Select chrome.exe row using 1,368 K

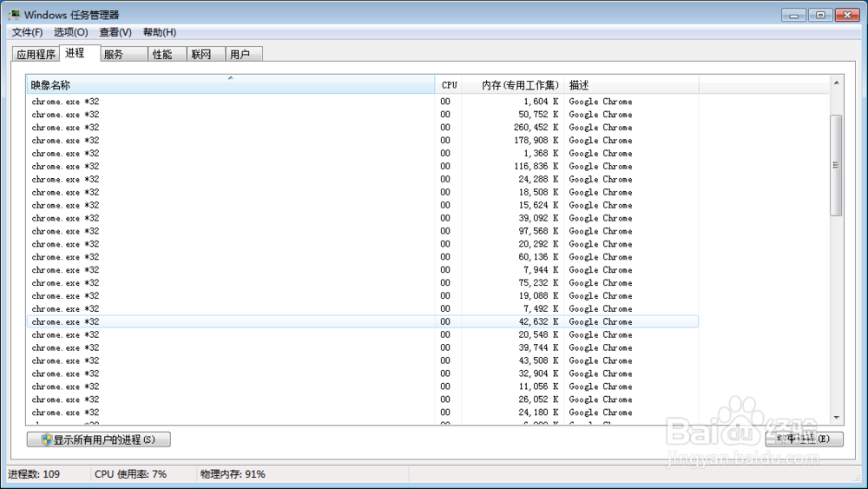[x=362, y=154]
